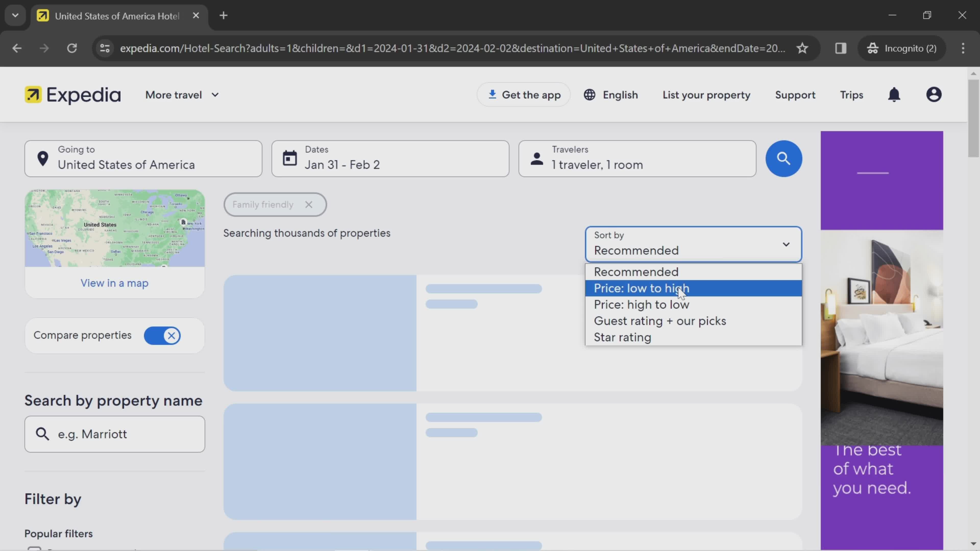The image size is (980, 551).
Task: Click the browser forward arrow
Action: click(44, 48)
